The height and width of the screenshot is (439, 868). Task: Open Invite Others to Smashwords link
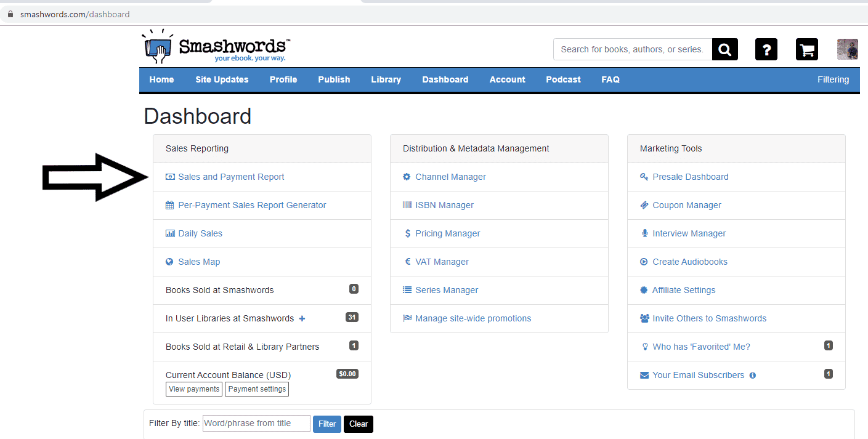point(710,318)
